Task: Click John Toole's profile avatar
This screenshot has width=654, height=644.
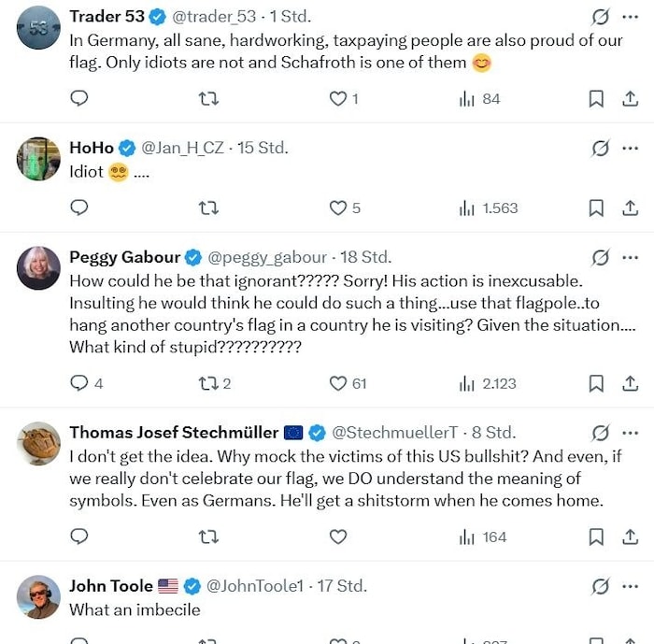Action: [x=38, y=596]
